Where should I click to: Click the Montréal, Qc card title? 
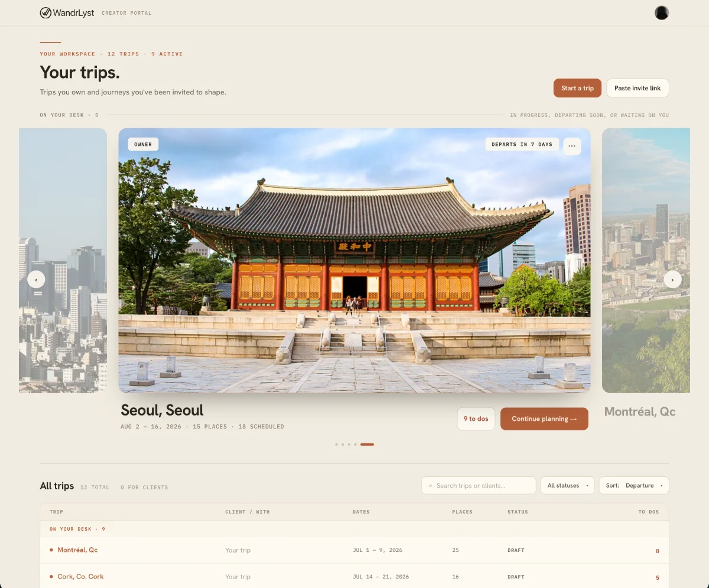(x=640, y=411)
